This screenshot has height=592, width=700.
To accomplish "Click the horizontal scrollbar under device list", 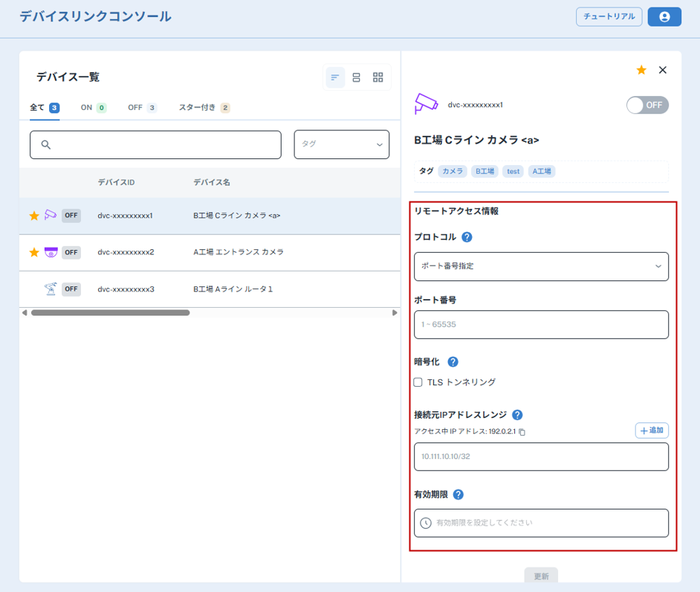I will point(110,313).
